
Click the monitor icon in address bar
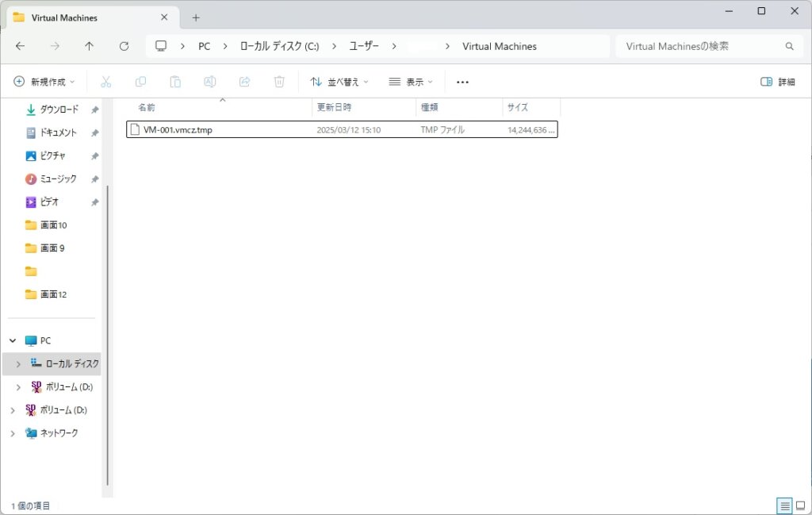tap(161, 46)
